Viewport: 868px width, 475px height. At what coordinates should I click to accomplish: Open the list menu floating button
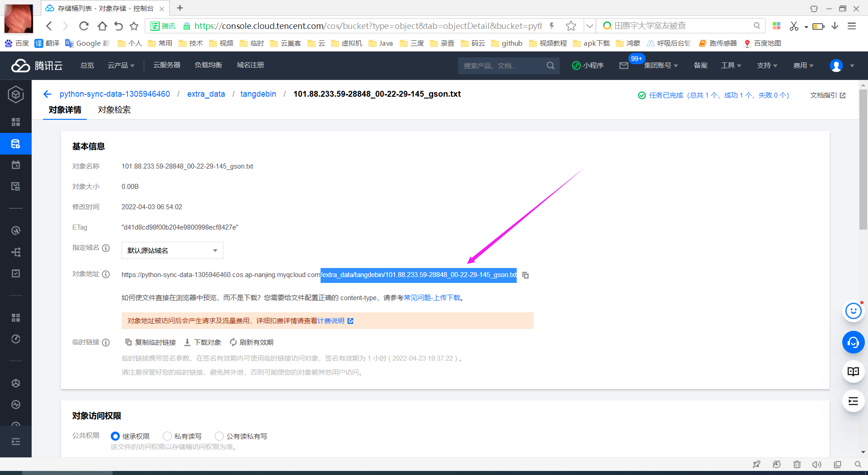(x=853, y=401)
